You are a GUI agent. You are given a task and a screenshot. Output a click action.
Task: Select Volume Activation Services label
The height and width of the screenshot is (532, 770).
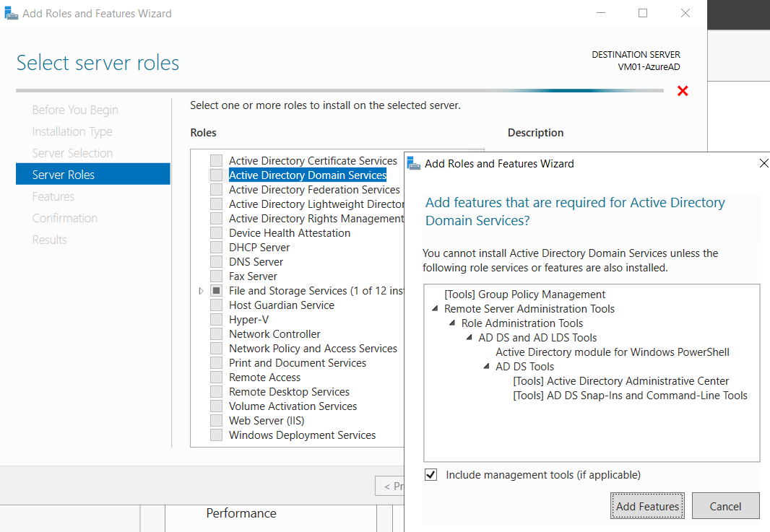point(293,406)
